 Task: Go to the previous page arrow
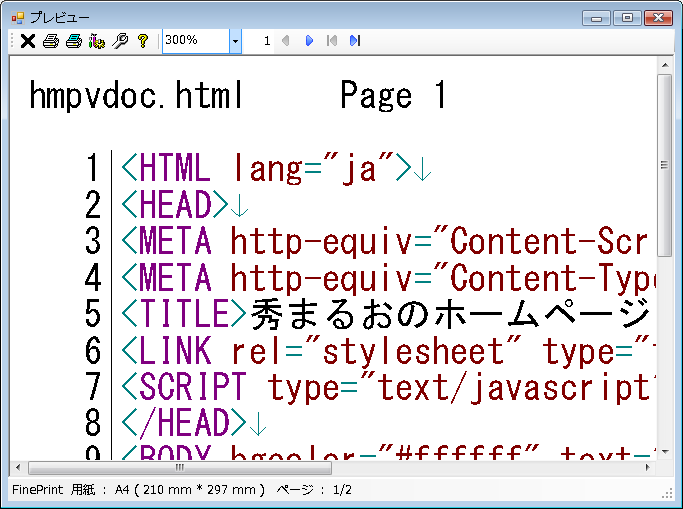286,41
